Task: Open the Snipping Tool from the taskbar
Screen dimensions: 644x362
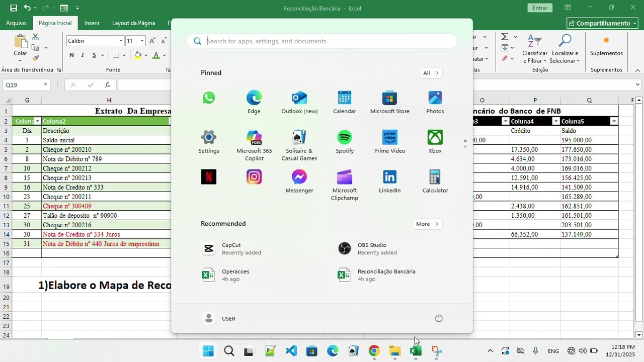Action: [x=436, y=351]
